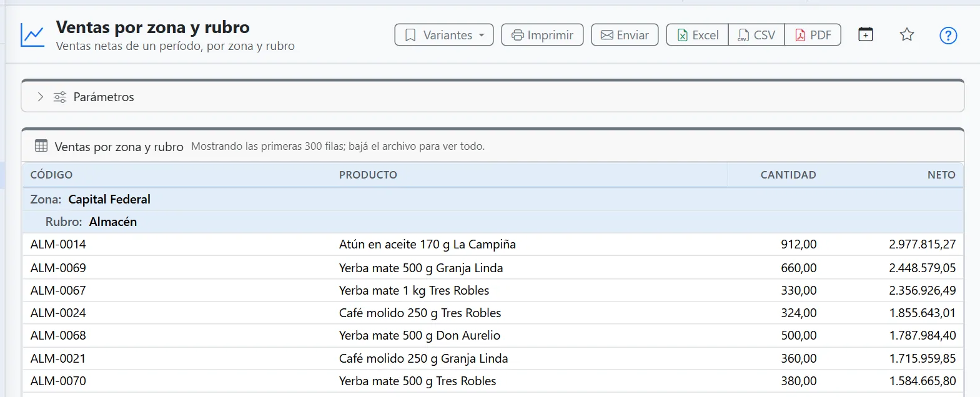Expand the Parámetros panel chevron
Image resolution: width=980 pixels, height=397 pixels.
tap(40, 97)
